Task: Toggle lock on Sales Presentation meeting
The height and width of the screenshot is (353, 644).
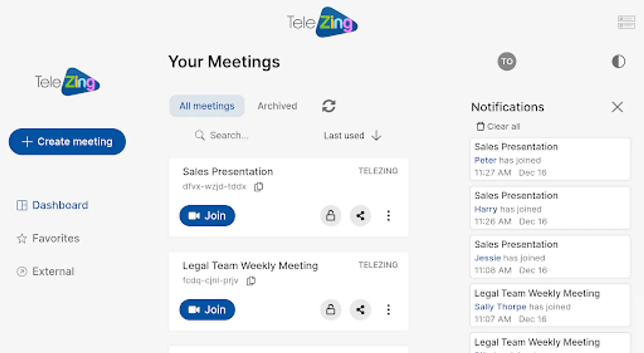Action: coord(331,216)
